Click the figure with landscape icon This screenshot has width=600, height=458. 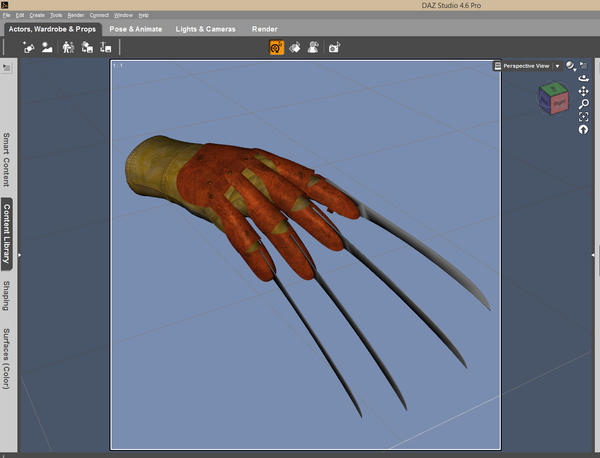pos(47,47)
